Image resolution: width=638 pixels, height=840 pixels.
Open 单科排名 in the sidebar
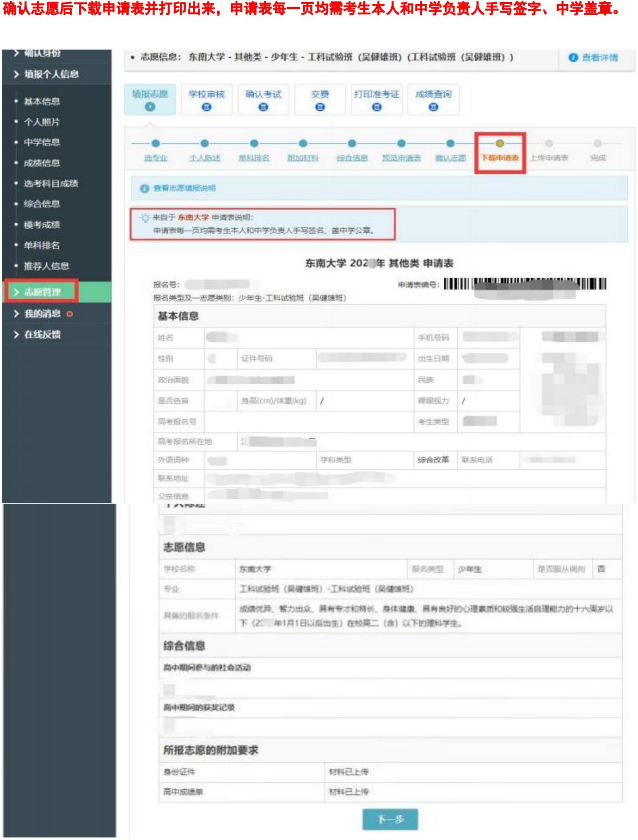pyautogui.click(x=42, y=246)
